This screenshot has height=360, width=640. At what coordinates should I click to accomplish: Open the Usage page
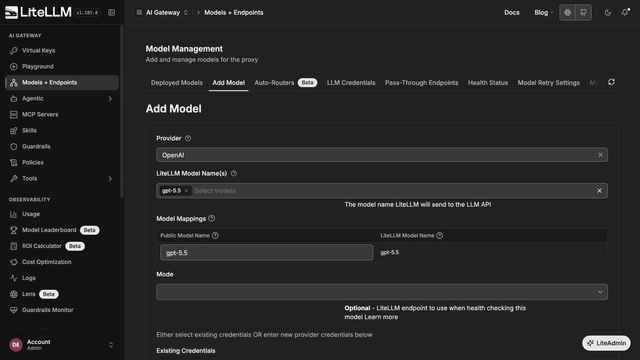(x=62, y=214)
